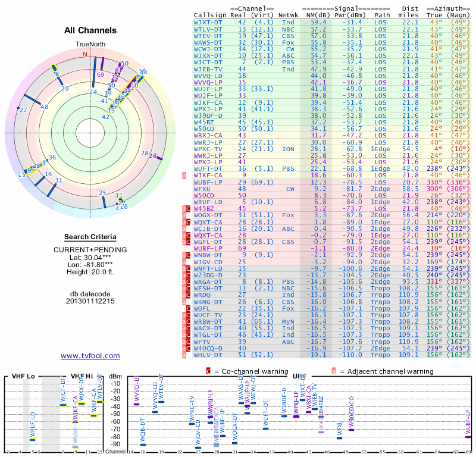The image size is (476, 457).
Task: Click the Callsign column header
Action: click(x=210, y=15)
